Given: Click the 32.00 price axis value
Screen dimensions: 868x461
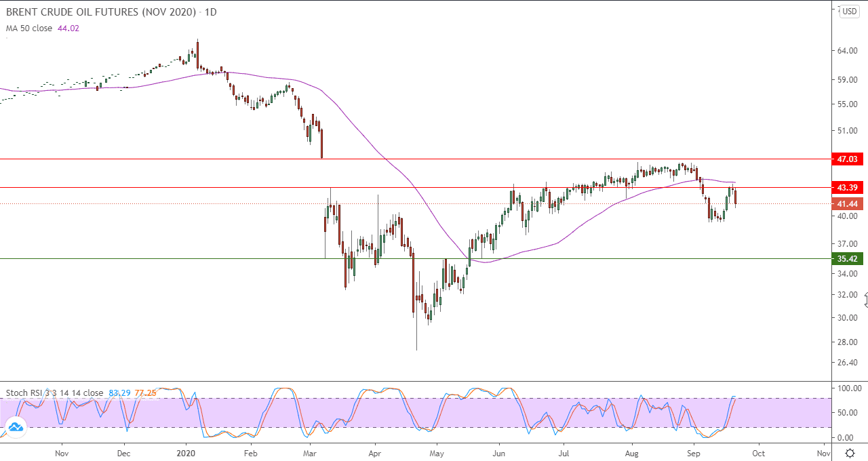Looking at the screenshot, I should pos(848,295).
